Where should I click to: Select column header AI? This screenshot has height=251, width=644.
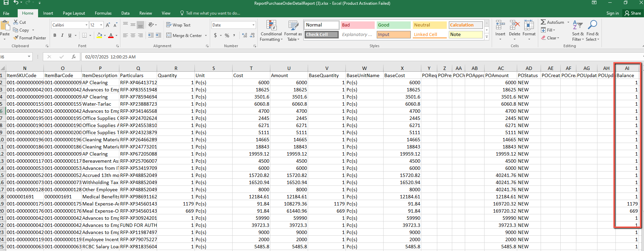627,68
